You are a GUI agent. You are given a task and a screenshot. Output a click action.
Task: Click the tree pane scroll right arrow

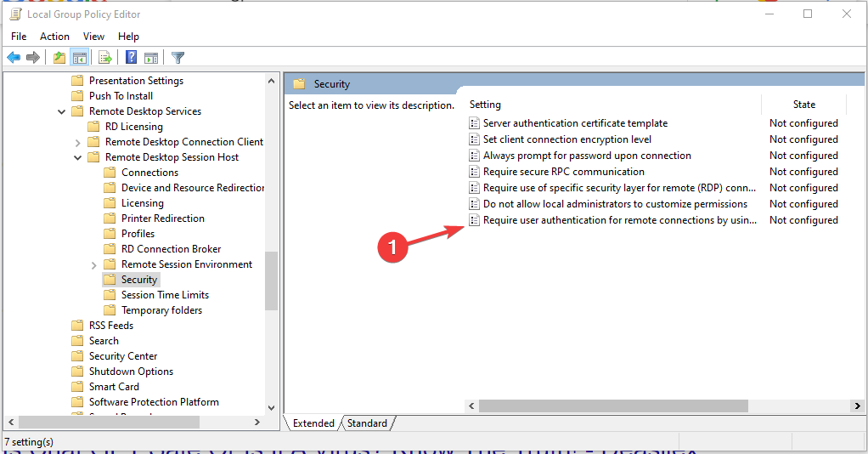tap(256, 423)
